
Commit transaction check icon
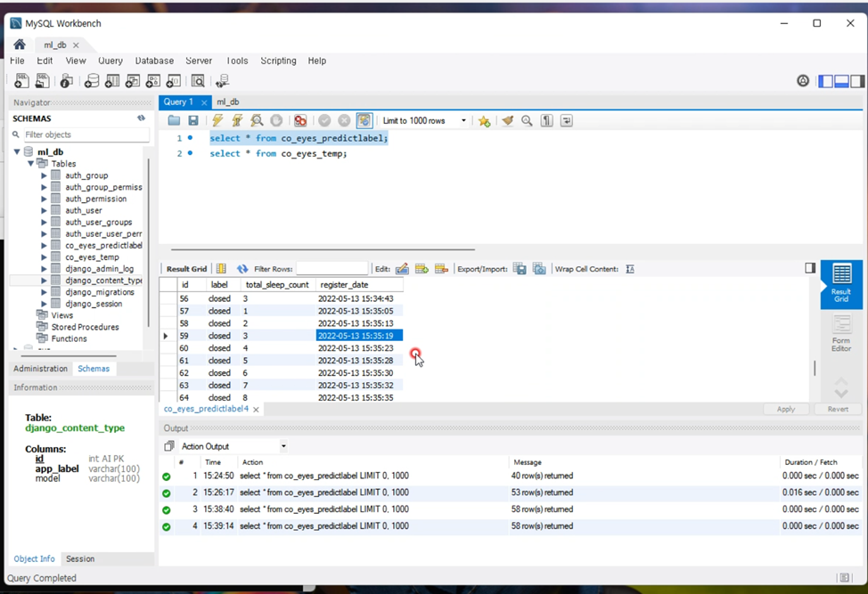pyautogui.click(x=324, y=120)
